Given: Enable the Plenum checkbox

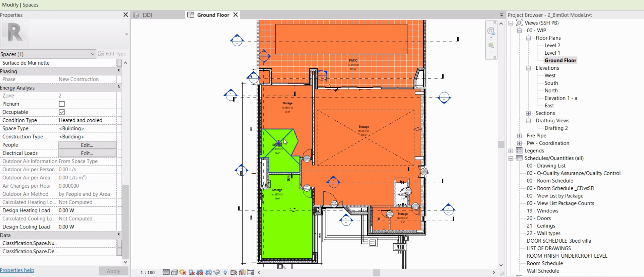Looking at the screenshot, I should [62, 104].
